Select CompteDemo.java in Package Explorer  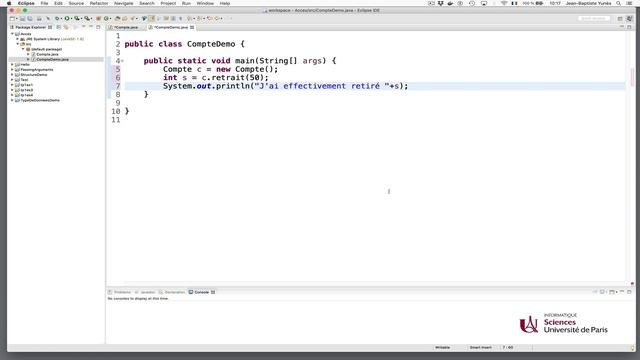(52, 59)
